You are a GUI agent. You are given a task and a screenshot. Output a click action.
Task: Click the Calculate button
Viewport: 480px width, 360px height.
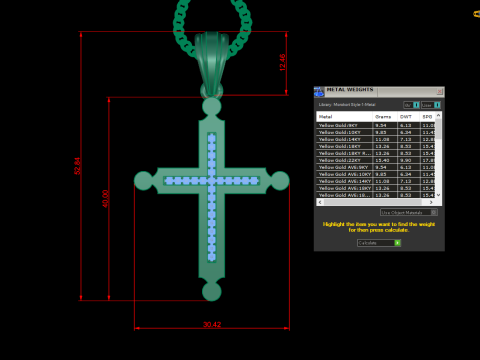tap(379, 243)
